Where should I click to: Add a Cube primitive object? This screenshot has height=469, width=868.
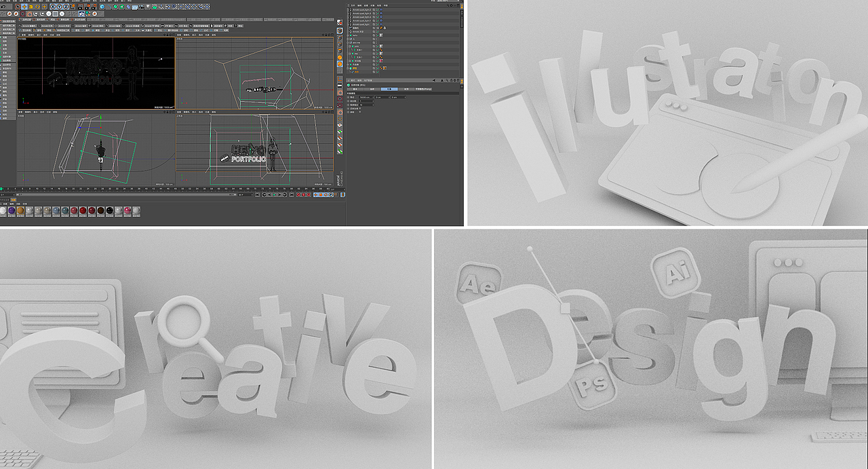click(x=102, y=7)
